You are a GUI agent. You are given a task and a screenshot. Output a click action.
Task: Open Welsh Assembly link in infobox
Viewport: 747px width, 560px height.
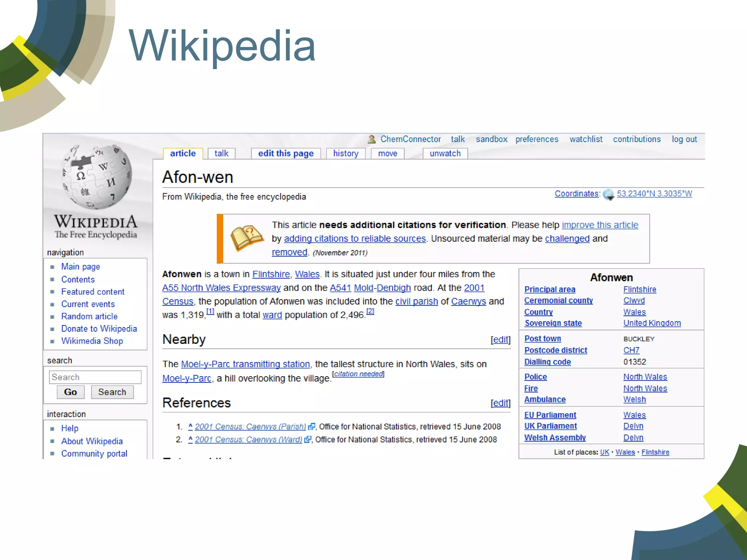point(555,437)
